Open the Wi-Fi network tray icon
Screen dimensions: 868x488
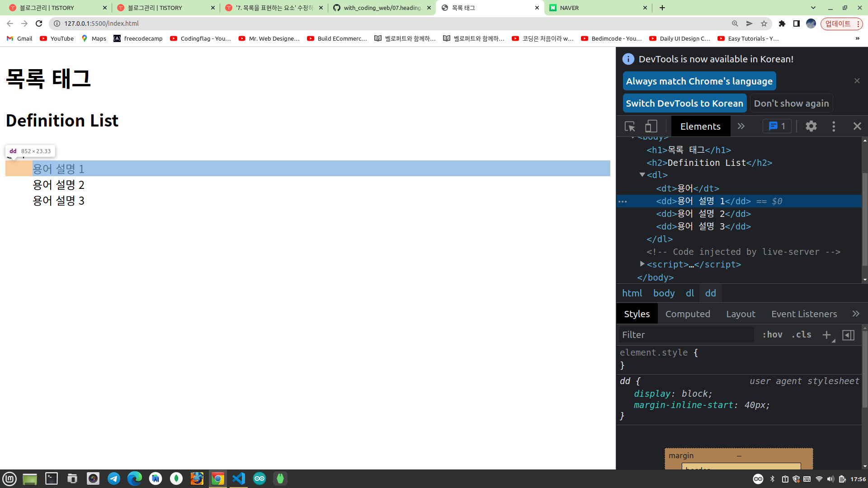819,479
